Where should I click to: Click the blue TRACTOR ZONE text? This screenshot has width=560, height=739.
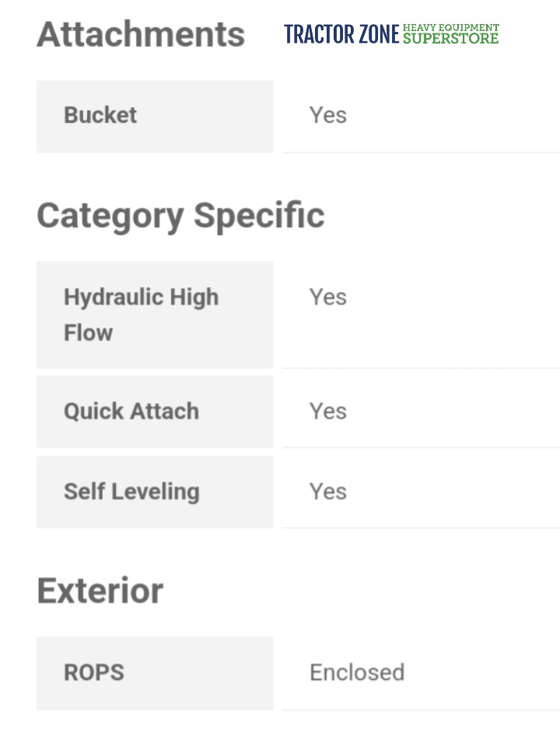click(341, 34)
